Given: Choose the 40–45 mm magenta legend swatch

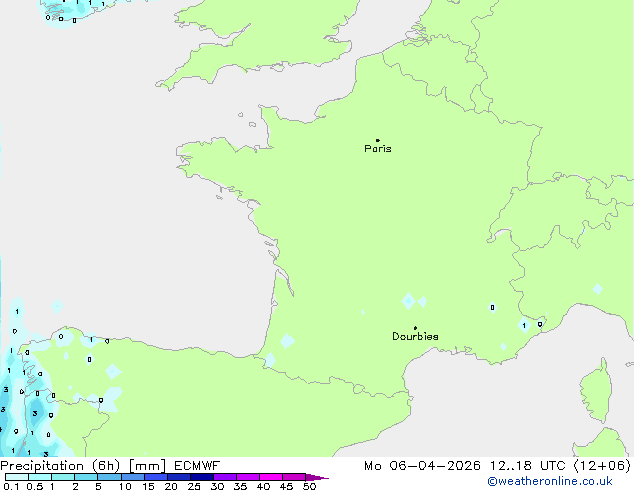Looking at the screenshot, I should [x=271, y=477].
